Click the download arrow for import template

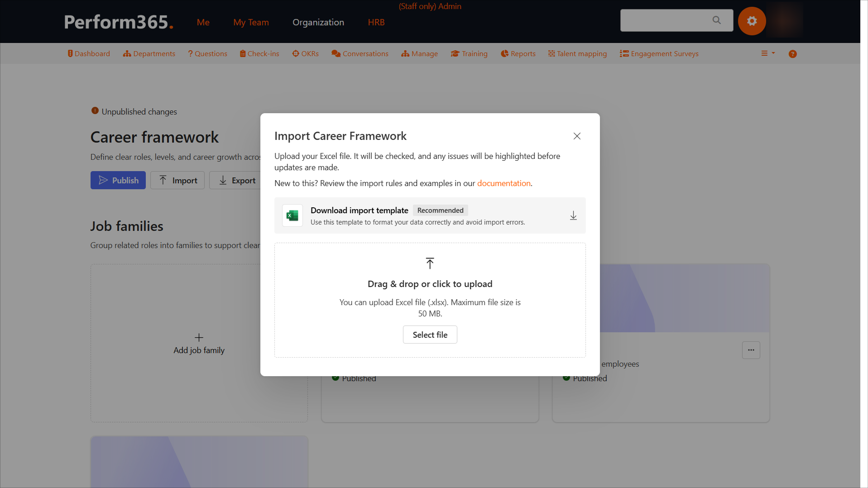click(x=573, y=215)
